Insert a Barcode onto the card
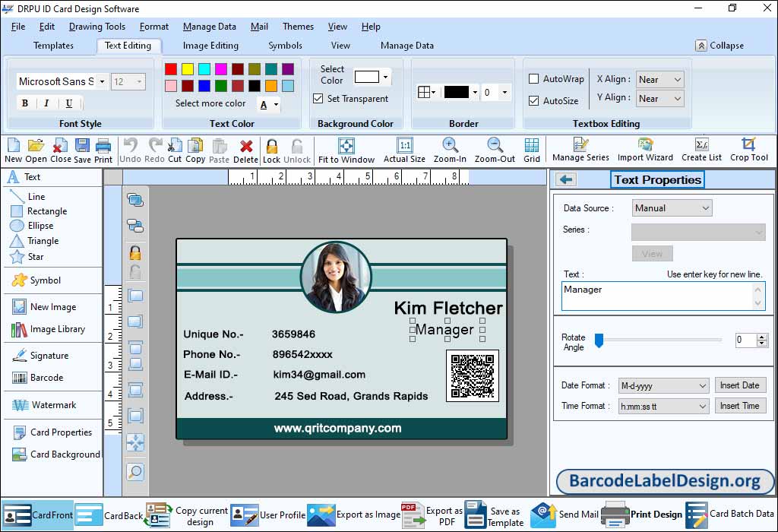This screenshot has width=778, height=532. point(38,378)
